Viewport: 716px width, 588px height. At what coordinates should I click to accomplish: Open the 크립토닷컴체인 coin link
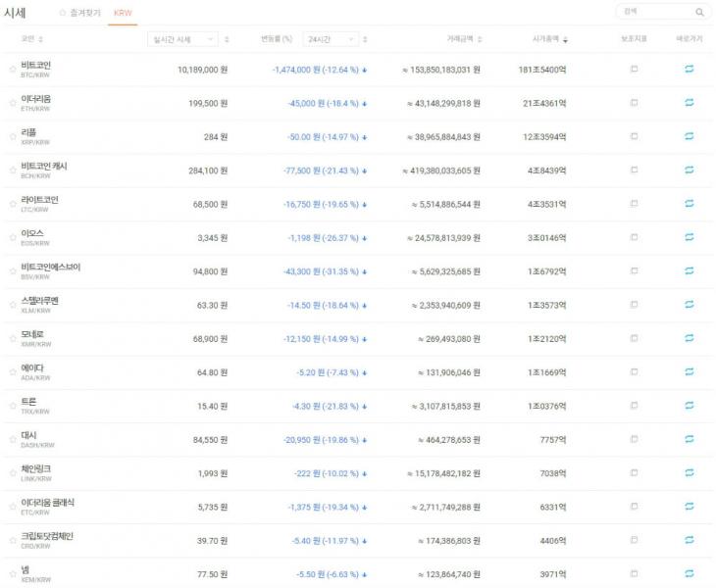click(x=46, y=540)
